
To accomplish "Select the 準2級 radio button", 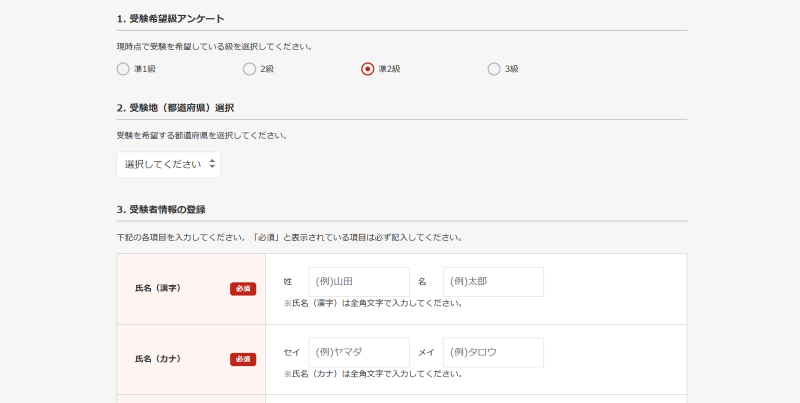I will click(367, 69).
